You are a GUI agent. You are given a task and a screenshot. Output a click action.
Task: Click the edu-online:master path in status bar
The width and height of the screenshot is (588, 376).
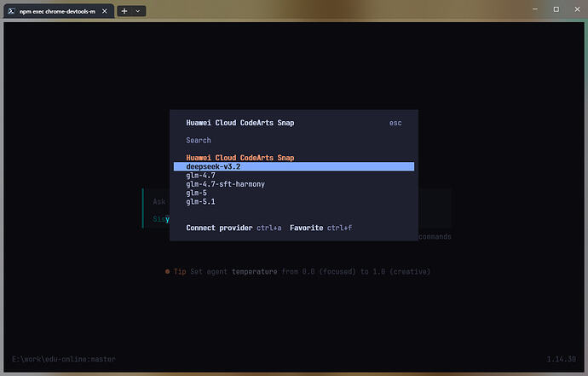tap(64, 359)
